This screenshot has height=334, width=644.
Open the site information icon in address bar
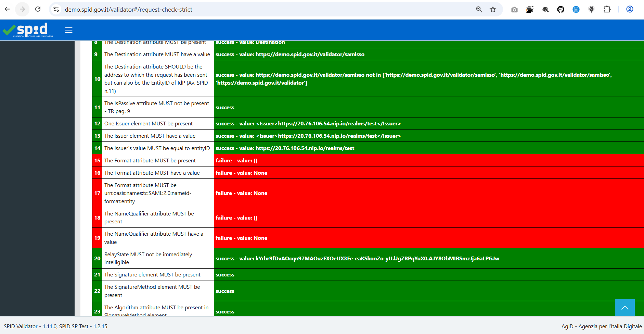click(x=56, y=9)
